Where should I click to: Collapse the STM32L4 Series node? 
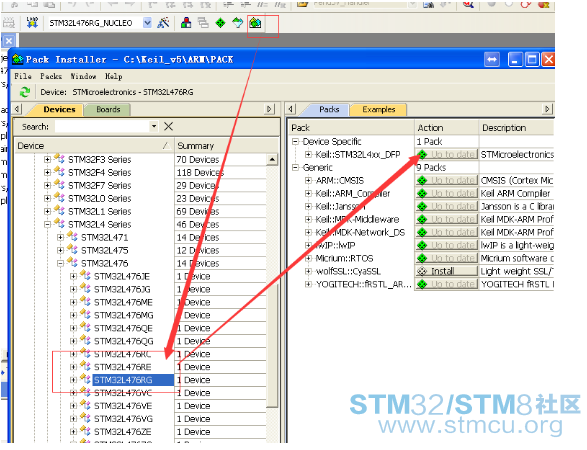[48, 225]
